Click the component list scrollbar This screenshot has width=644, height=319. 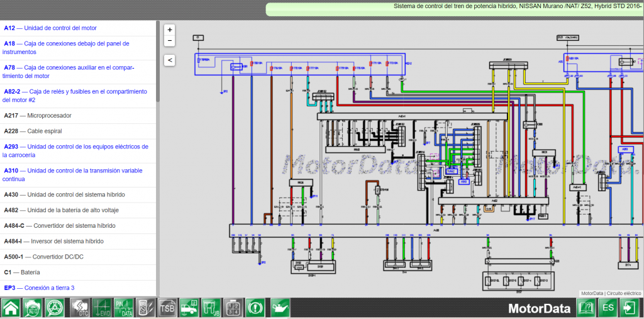point(158,62)
